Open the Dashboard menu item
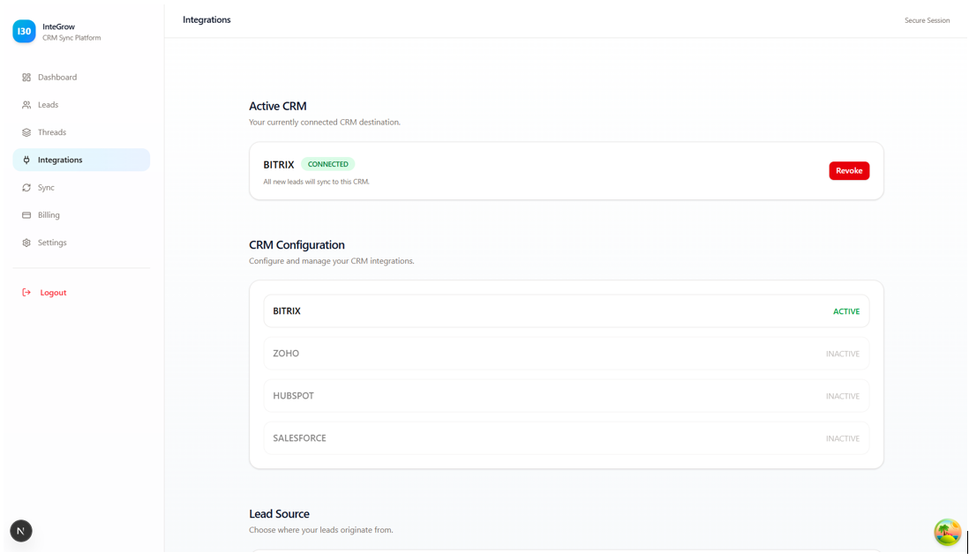 coord(81,78)
